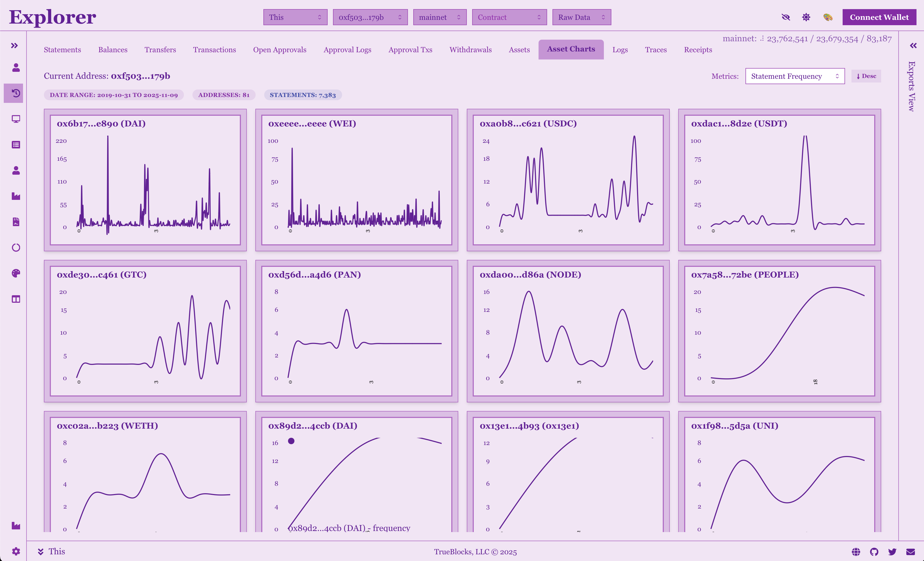Select the 0xc02a...b223 (WETH) chart
The width and height of the screenshot is (924, 561).
145,472
